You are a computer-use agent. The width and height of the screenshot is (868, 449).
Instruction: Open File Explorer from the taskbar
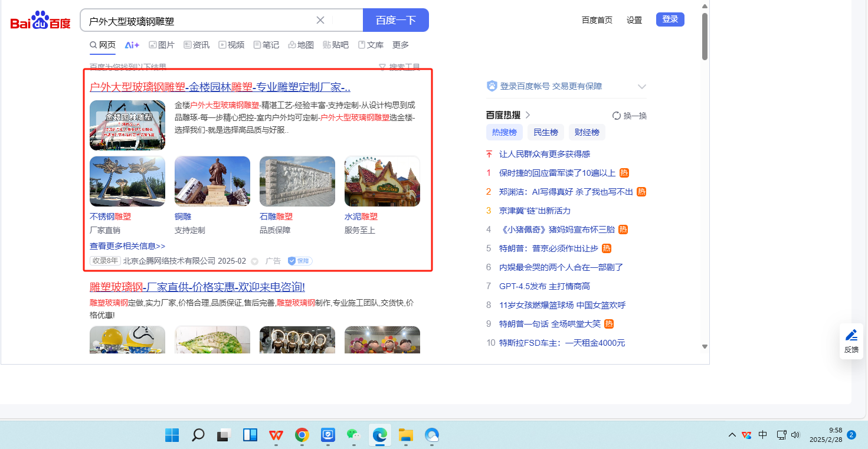[x=405, y=435]
